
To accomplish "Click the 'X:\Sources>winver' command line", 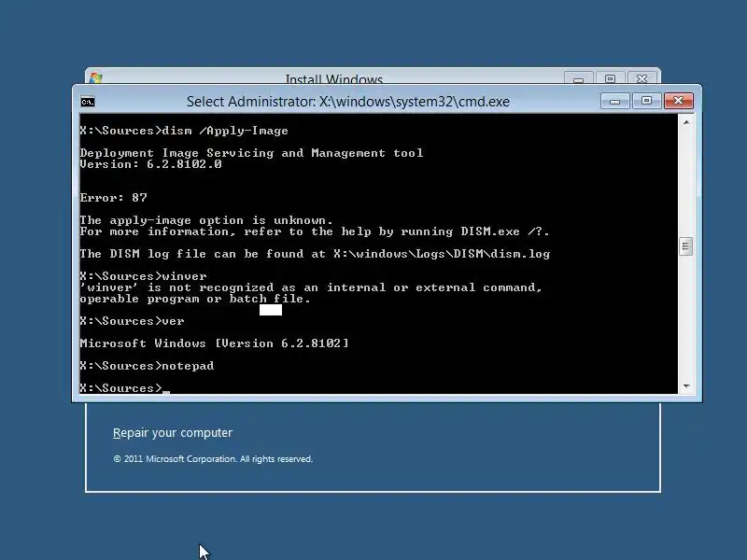I will click(x=143, y=276).
